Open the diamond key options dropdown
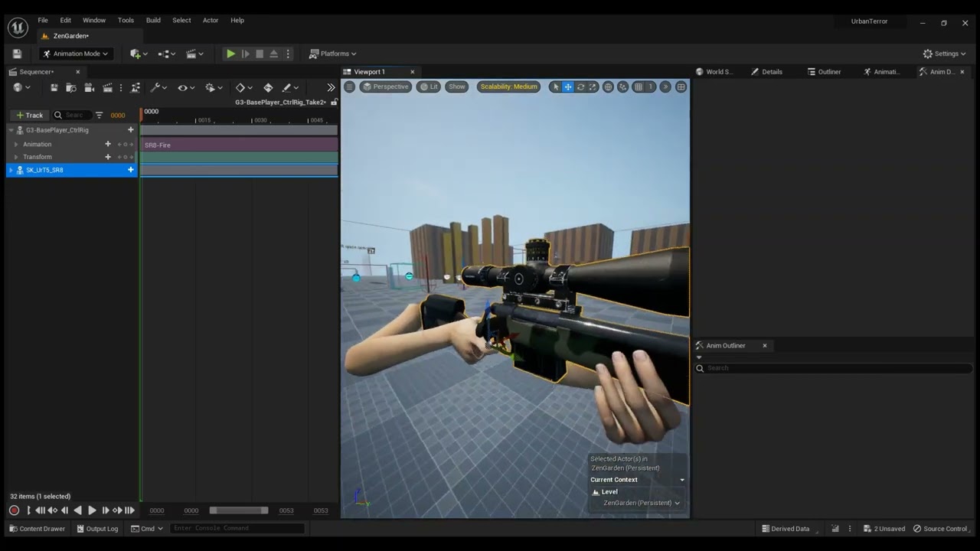Viewport: 980px width, 551px height. [x=244, y=88]
